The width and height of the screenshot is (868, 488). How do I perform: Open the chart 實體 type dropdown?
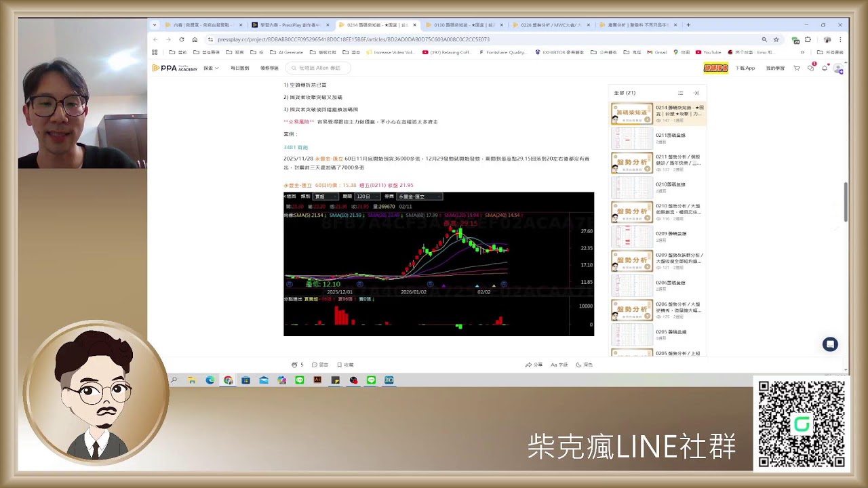pyautogui.click(x=325, y=197)
